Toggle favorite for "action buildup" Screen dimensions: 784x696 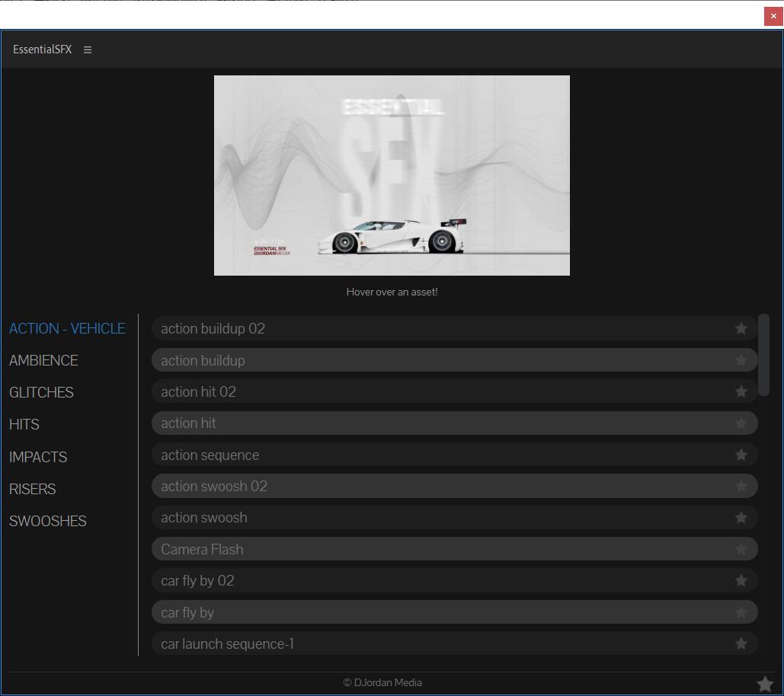741,359
